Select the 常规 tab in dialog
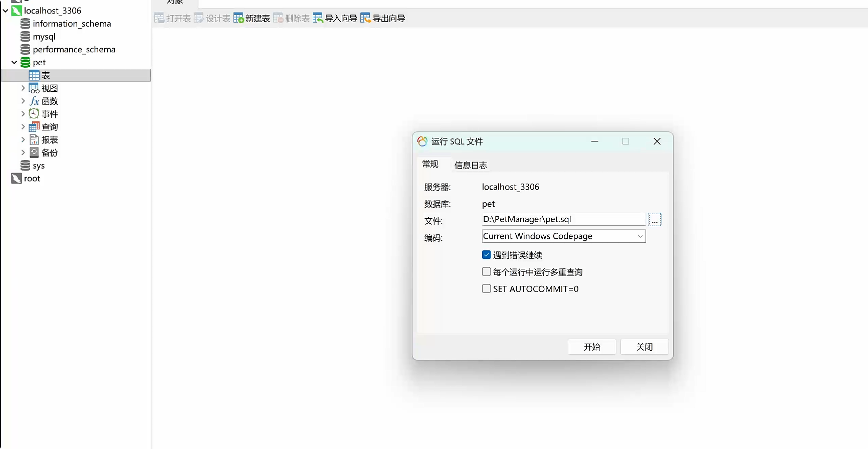 [430, 164]
